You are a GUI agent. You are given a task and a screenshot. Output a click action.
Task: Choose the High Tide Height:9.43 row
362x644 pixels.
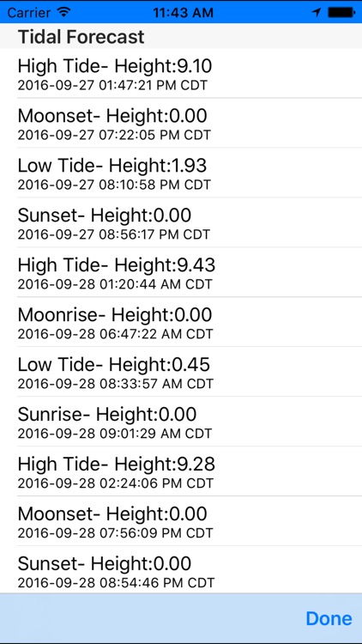coord(181,272)
